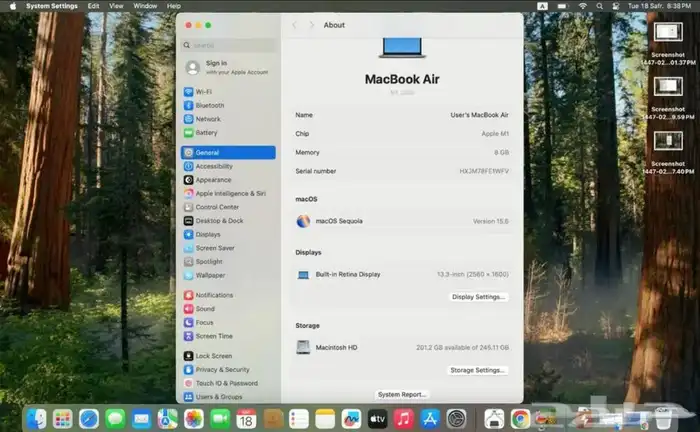Open Focus settings in the sidebar
The height and width of the screenshot is (432, 700).
(x=228, y=322)
